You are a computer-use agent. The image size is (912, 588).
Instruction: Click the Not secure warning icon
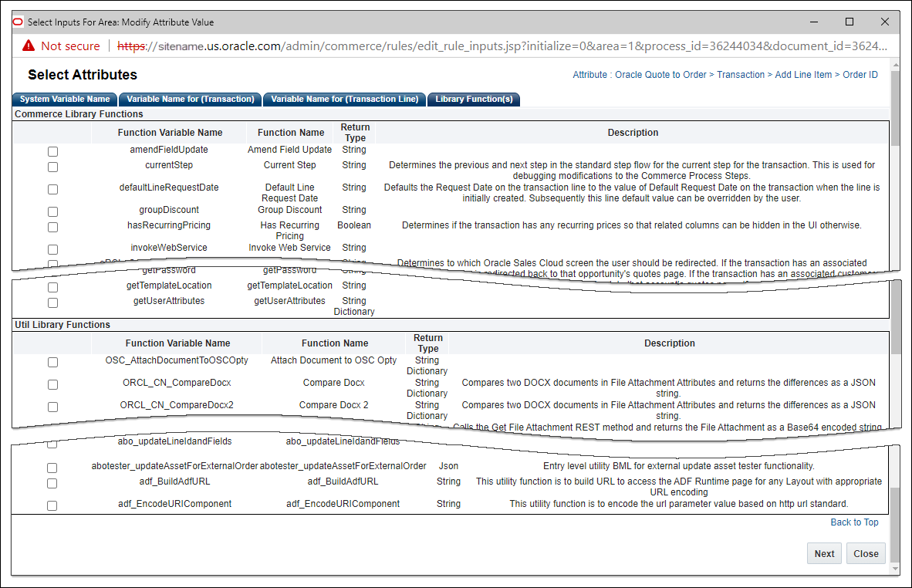coord(29,46)
